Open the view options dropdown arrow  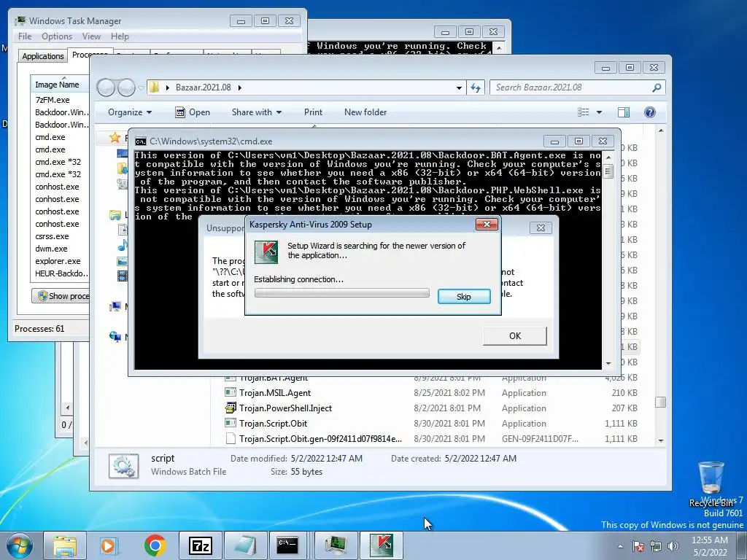(599, 112)
